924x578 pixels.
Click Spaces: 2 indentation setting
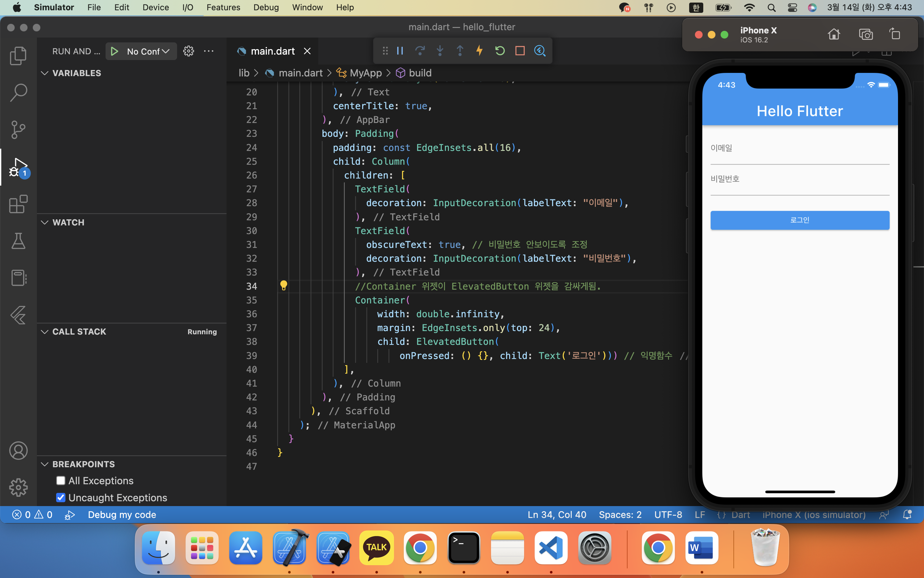620,514
